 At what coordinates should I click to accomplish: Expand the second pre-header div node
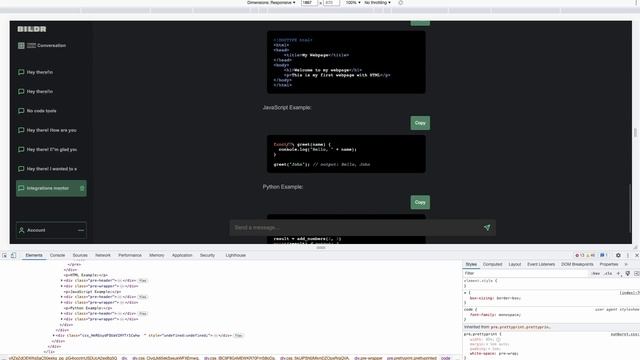[62, 297]
